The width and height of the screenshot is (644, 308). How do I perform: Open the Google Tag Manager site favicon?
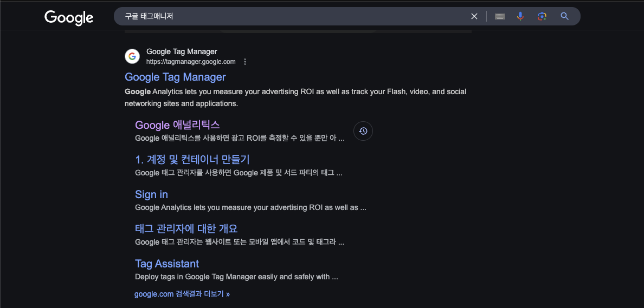(x=132, y=57)
